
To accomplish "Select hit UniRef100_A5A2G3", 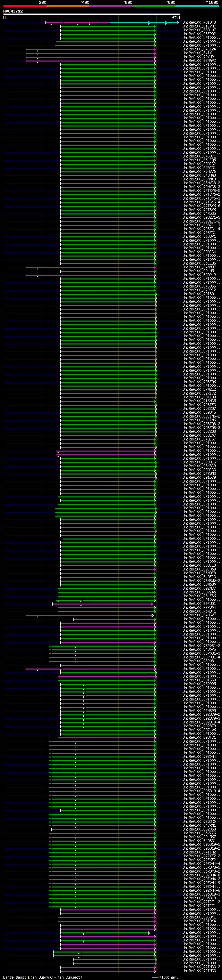I will (x=199, y=470).
